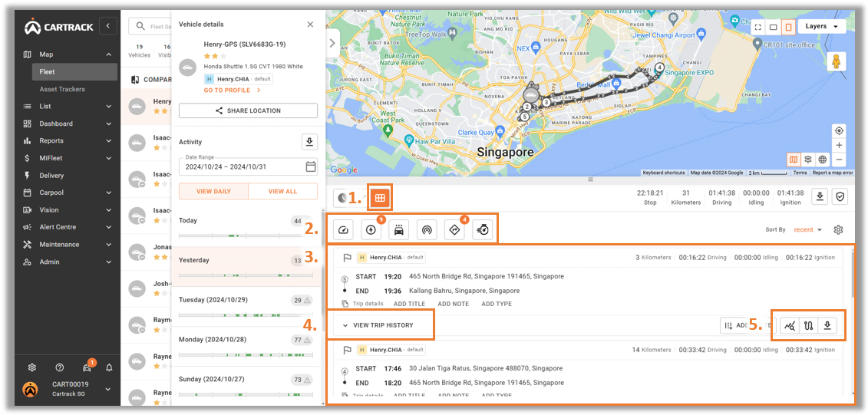Open the Alert Centre menu
Image resolution: width=868 pixels, height=415 pixels.
click(x=67, y=227)
